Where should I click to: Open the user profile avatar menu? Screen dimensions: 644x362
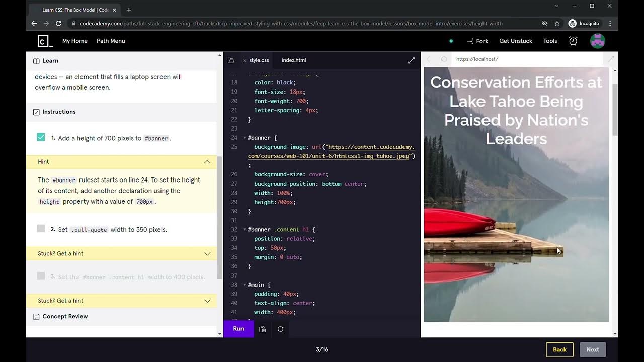pyautogui.click(x=597, y=41)
